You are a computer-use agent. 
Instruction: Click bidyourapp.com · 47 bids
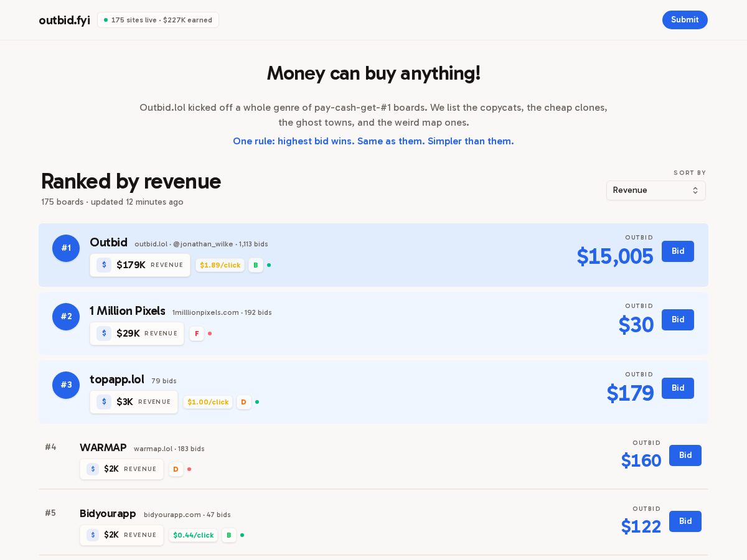(x=187, y=515)
